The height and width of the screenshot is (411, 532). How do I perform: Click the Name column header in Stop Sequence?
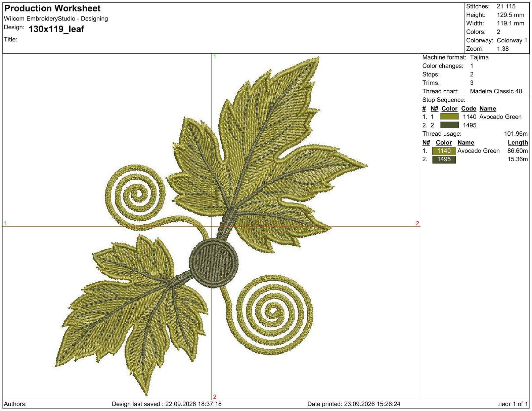point(488,108)
